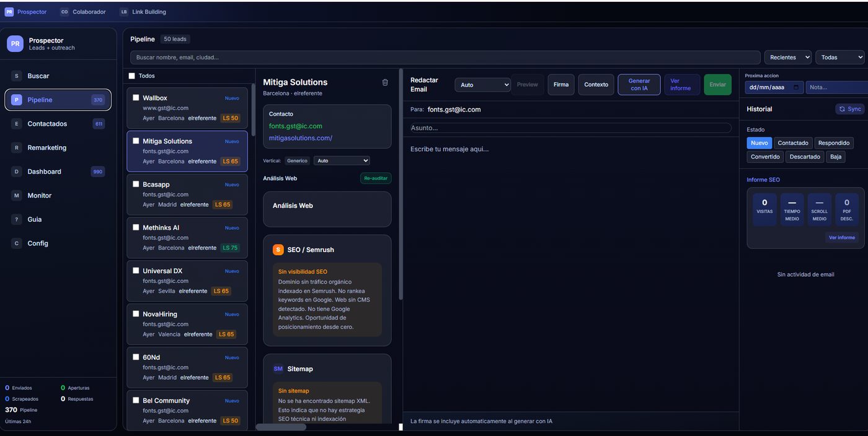The image size is (868, 436).
Task: Switch to the Colaborador top tab
Action: click(83, 12)
